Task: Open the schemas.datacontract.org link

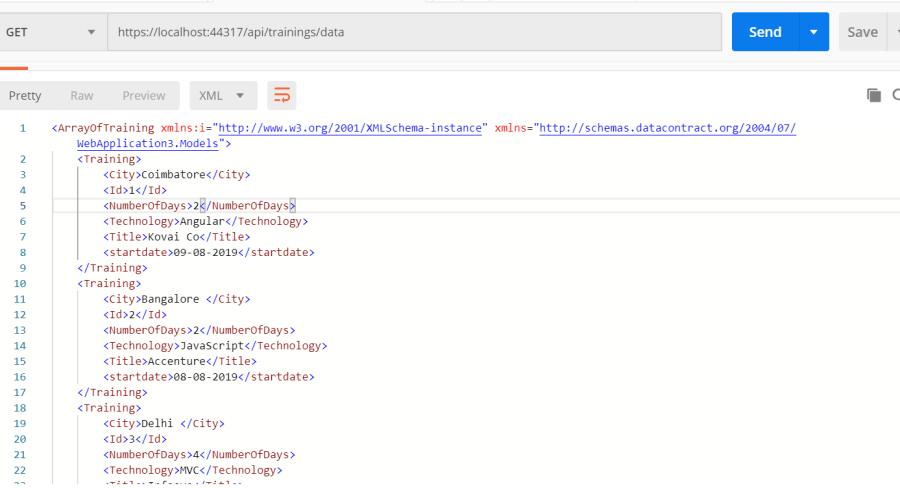Action: coord(667,128)
